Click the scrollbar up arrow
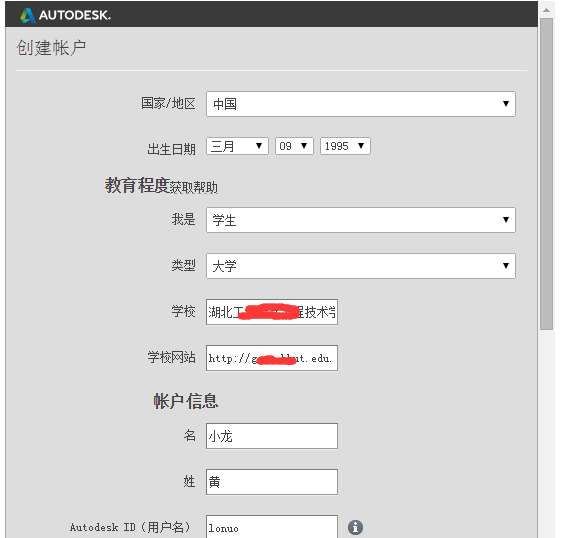This screenshot has width=562, height=538. point(547,10)
